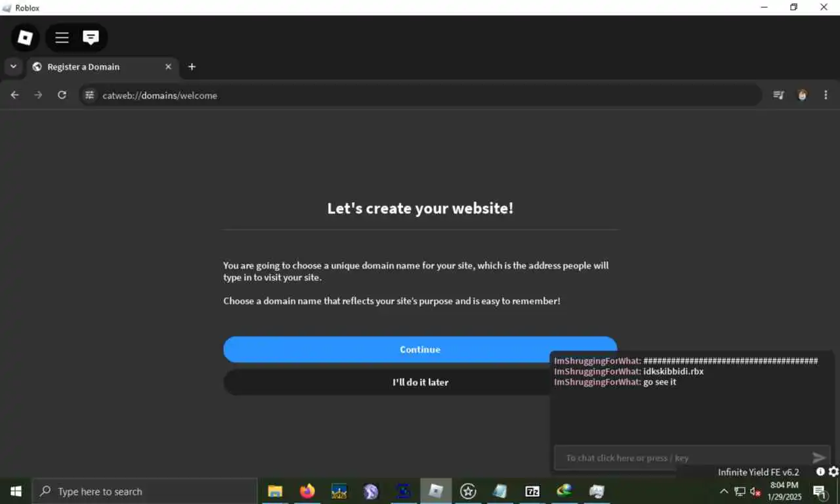The width and height of the screenshot is (840, 504).
Task: Toggle the Roblox chat bubble icon
Action: click(x=91, y=37)
